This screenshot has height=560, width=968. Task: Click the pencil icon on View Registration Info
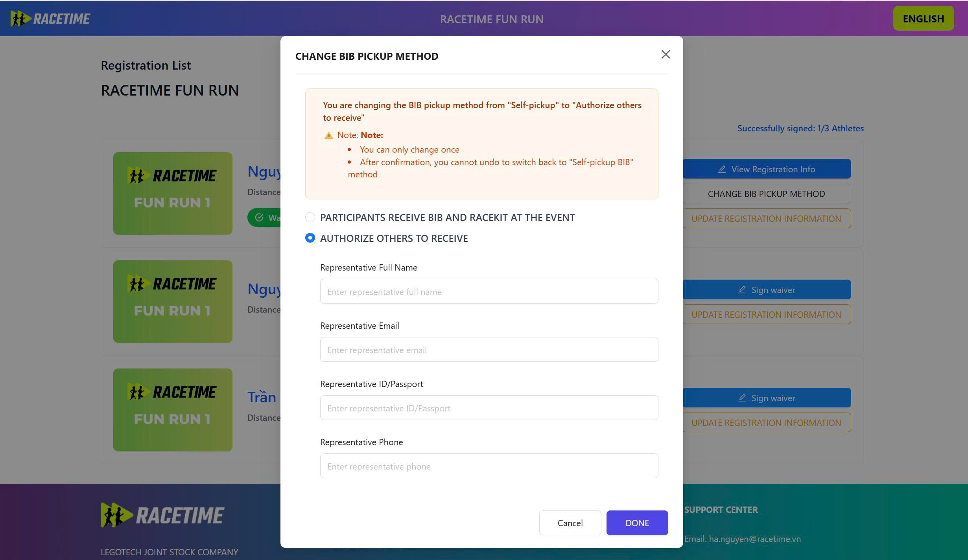[x=722, y=169]
